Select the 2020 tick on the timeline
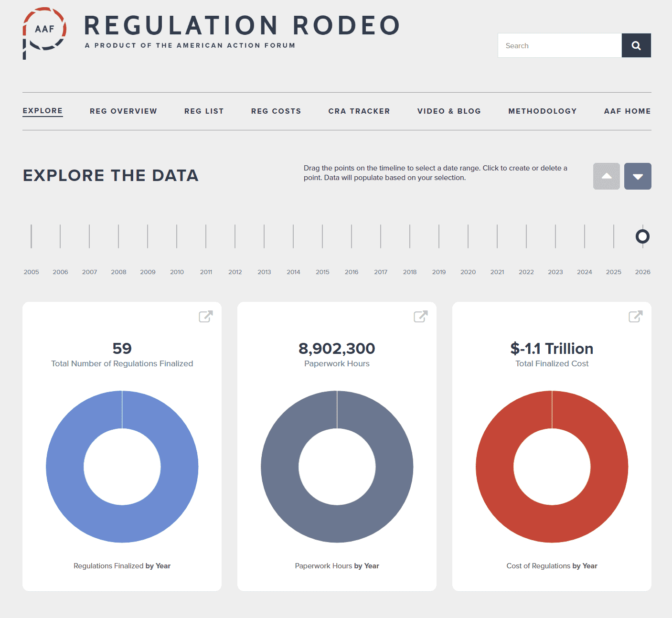Viewport: 672px width, 618px height. 468,236
